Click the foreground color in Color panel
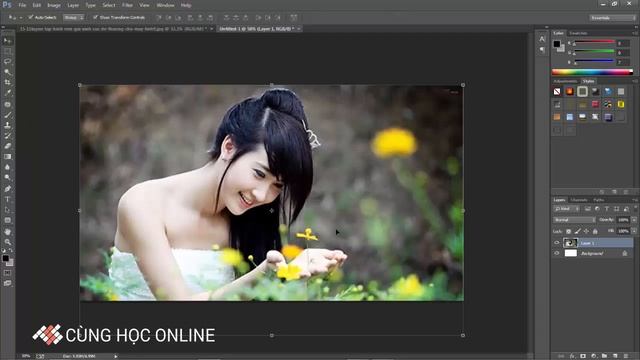The width and height of the screenshot is (640, 360). pyautogui.click(x=557, y=44)
